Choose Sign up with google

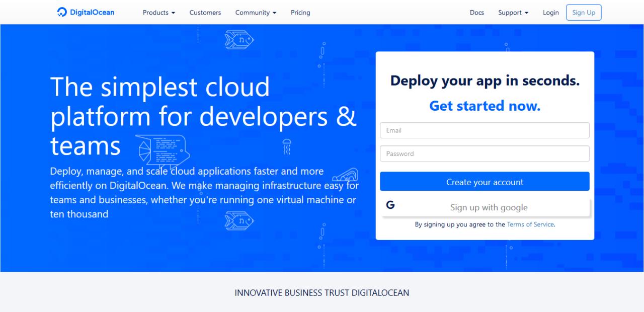[x=489, y=207]
